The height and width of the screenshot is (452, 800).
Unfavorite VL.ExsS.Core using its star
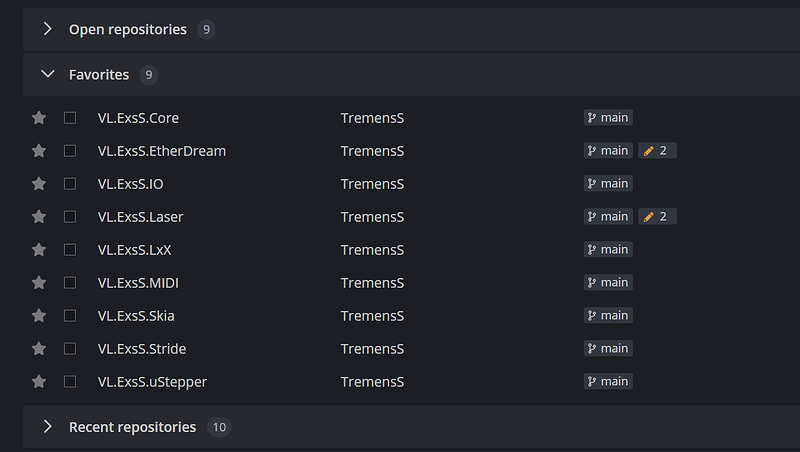click(39, 118)
